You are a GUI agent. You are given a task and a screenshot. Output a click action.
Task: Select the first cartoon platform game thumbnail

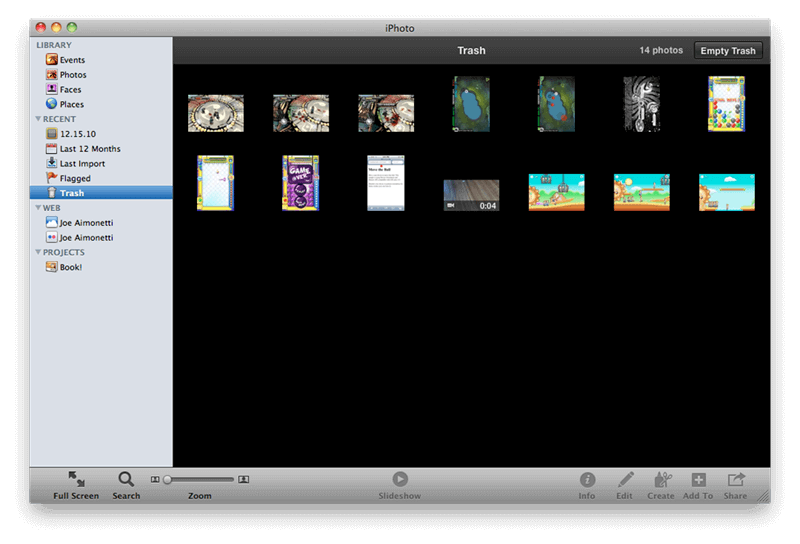click(557, 192)
